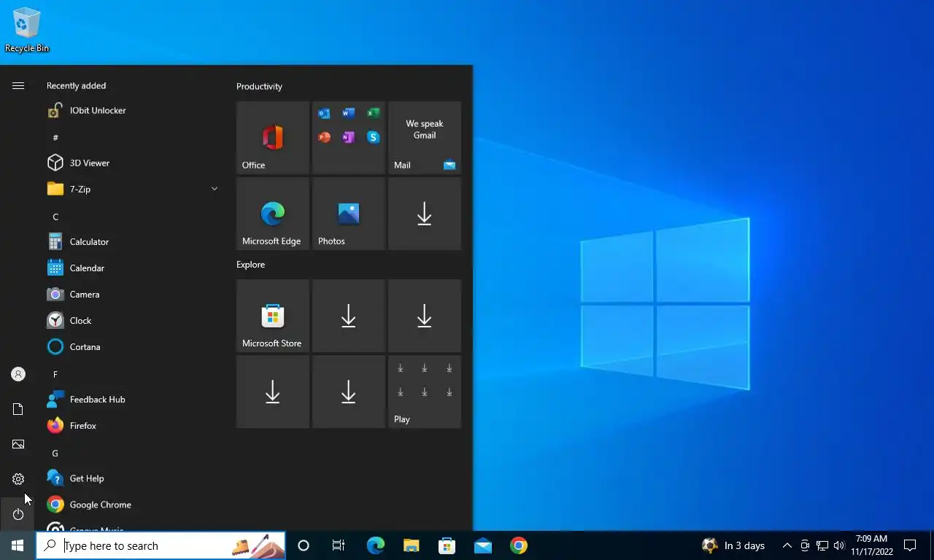Open Feedback Hub
The width and height of the screenshot is (934, 560).
133,399
